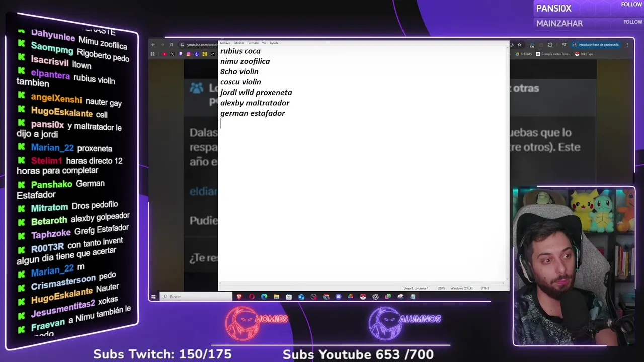Open the Twitch bookmark icon
Viewport: 644px width, 362px height.
point(181,54)
